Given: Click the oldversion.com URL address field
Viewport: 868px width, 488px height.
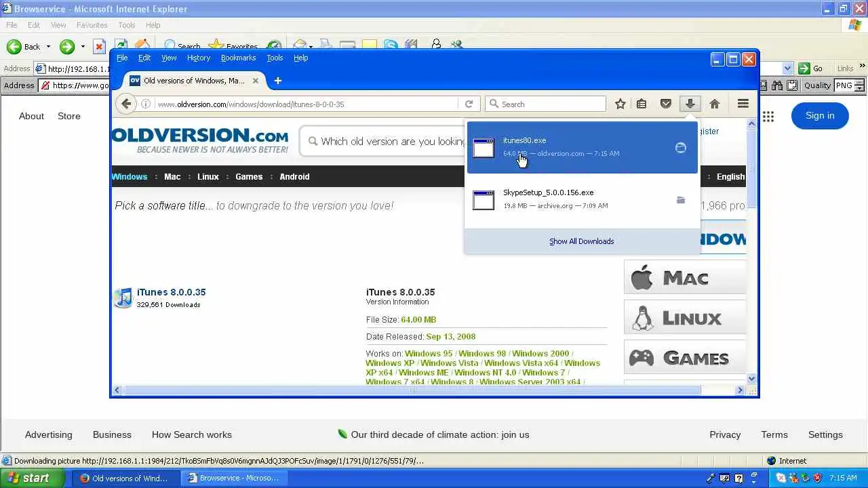Looking at the screenshot, I should click(307, 104).
